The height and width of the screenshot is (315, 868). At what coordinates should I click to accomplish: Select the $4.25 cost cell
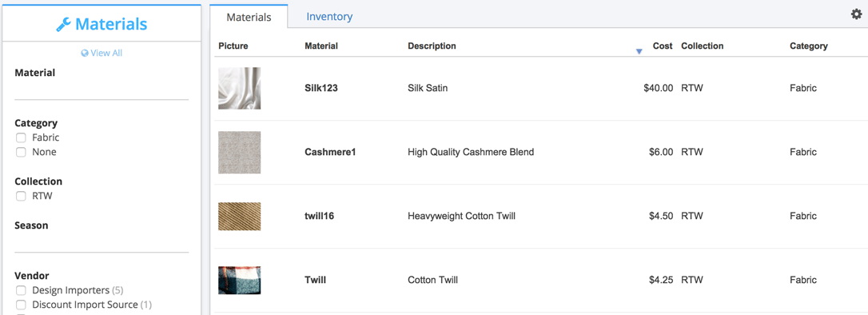[661, 280]
